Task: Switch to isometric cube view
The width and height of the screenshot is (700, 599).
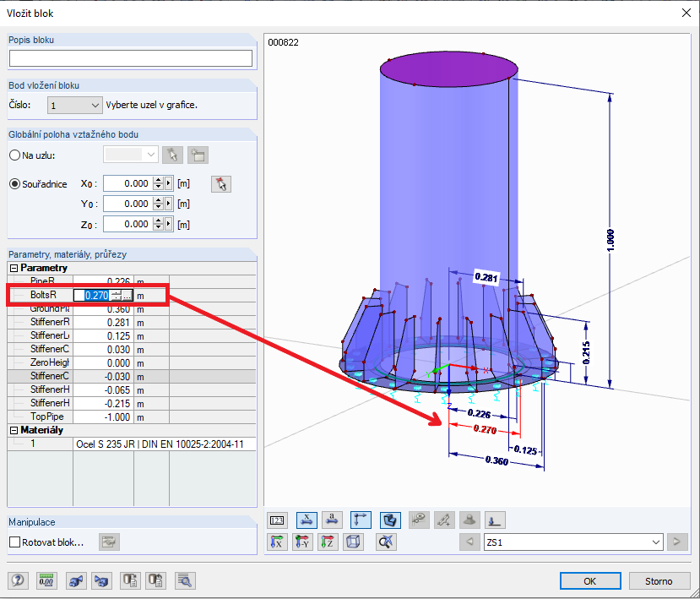Action: [353, 542]
